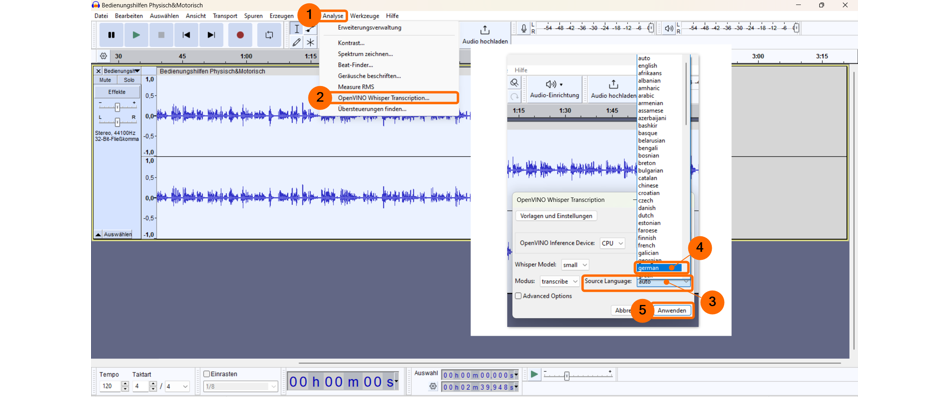
Task: Open the Bearbeiten menu
Action: 129,16
